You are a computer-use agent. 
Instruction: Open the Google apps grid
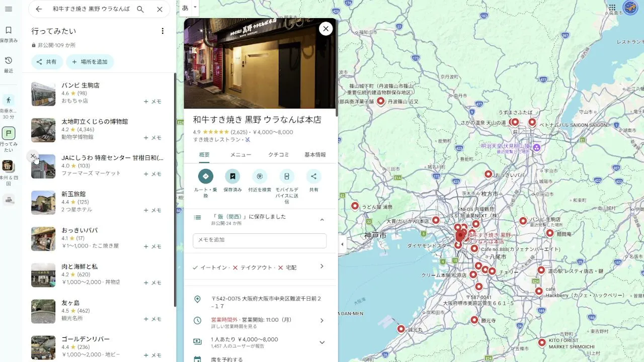612,8
